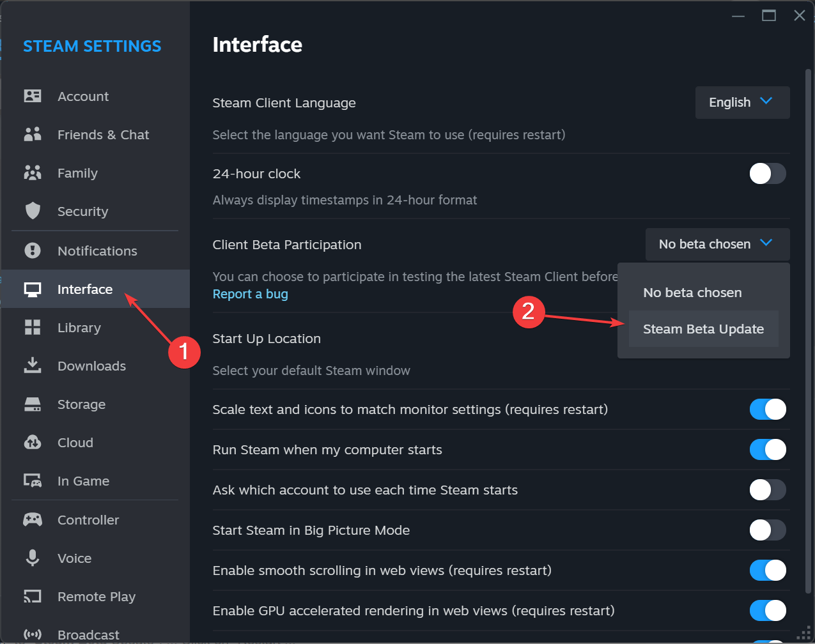Close the Steam Settings window
The width and height of the screenshot is (815, 644).
(800, 15)
